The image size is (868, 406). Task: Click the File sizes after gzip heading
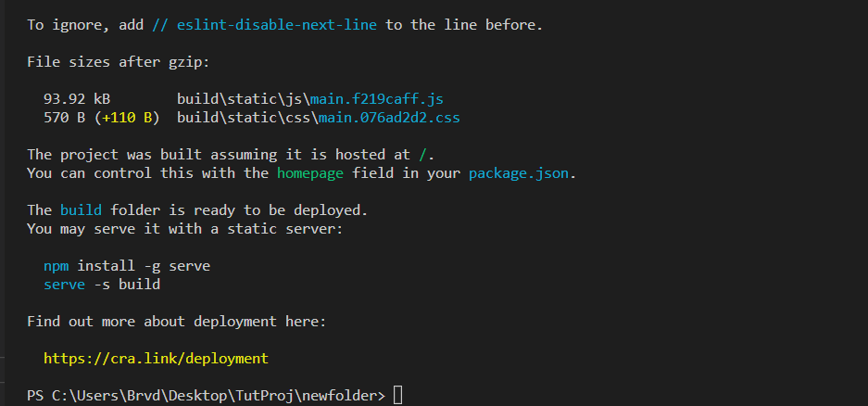coord(119,62)
